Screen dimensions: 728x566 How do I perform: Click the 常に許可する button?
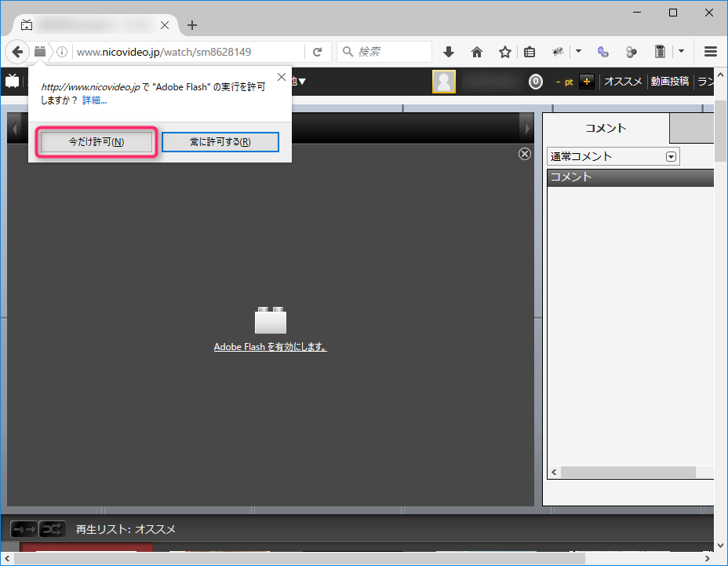pos(220,142)
